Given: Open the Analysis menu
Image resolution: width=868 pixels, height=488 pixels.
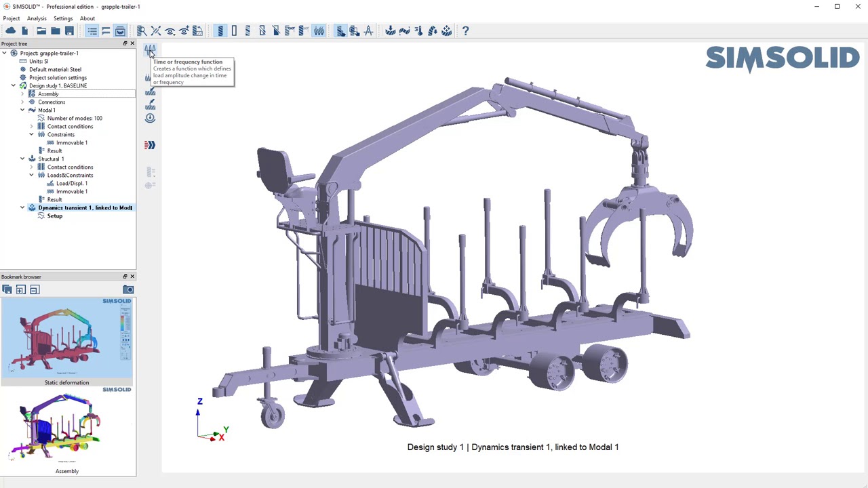Looking at the screenshot, I should click(x=37, y=18).
